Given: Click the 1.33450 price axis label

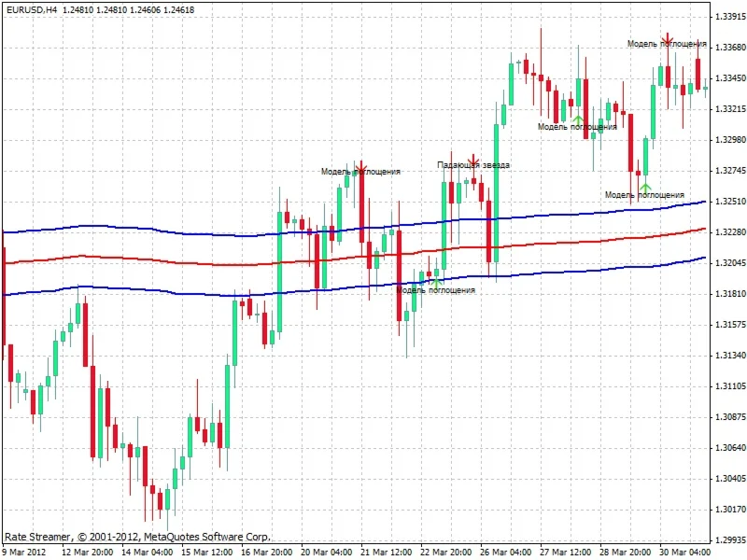Looking at the screenshot, I should click(x=730, y=78).
